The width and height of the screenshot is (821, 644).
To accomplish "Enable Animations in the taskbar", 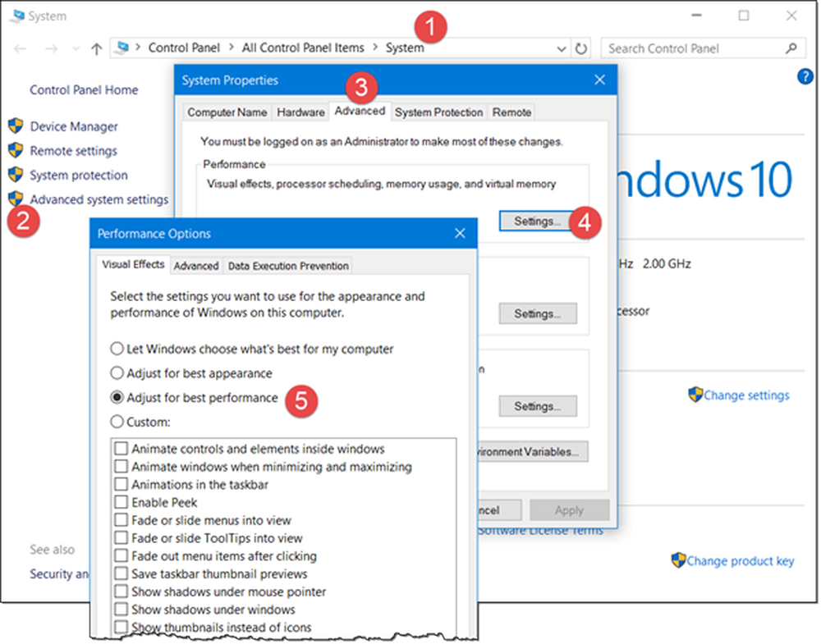I will point(121,484).
